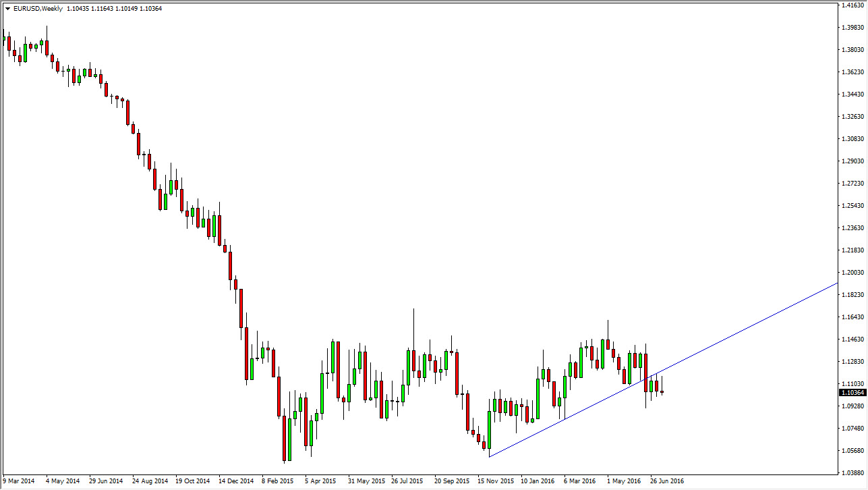
Task: Click the 1.30830 price axis label
Action: [852, 138]
